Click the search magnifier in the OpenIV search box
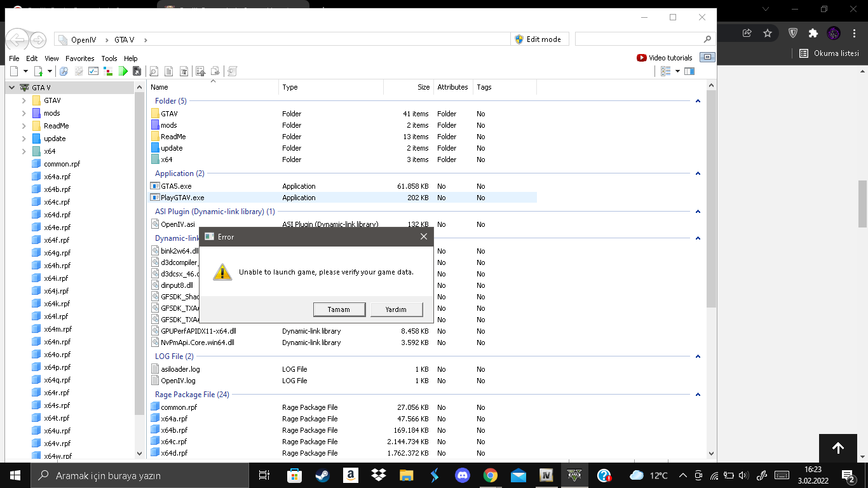868x488 pixels. pos(707,39)
